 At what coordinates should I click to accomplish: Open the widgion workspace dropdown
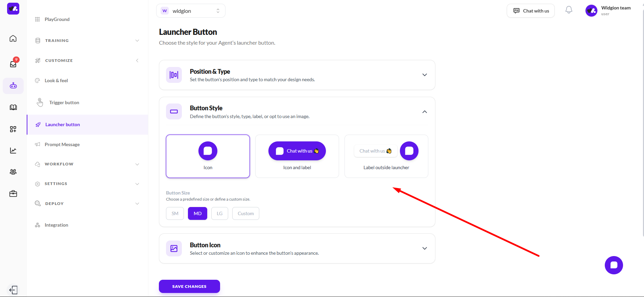191,11
